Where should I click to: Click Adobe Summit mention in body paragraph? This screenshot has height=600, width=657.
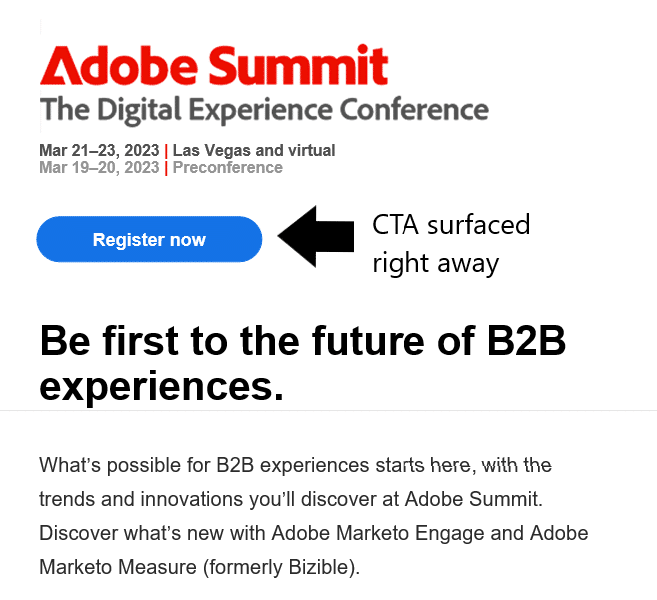(x=473, y=499)
